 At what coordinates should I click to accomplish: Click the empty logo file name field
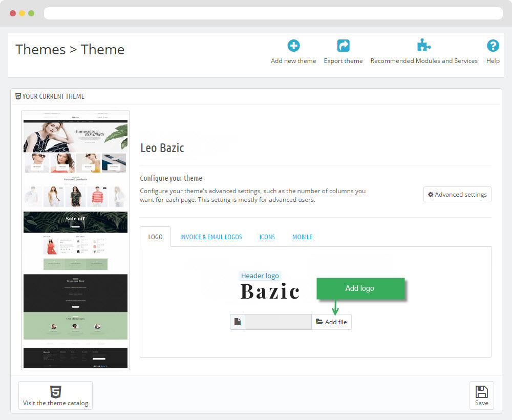[x=278, y=322]
